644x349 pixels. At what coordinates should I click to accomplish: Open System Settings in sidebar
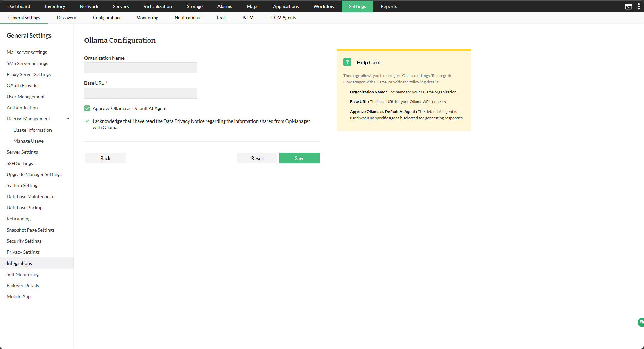(x=23, y=185)
